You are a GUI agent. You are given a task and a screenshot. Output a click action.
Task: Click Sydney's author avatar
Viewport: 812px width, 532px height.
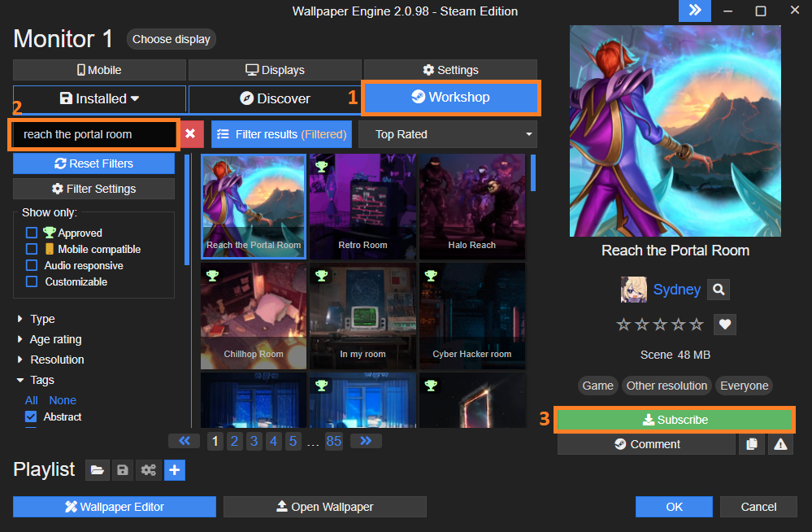[x=633, y=290]
